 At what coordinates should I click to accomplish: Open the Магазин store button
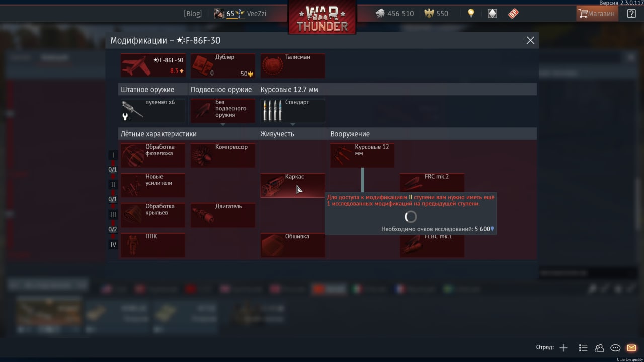[x=597, y=14]
